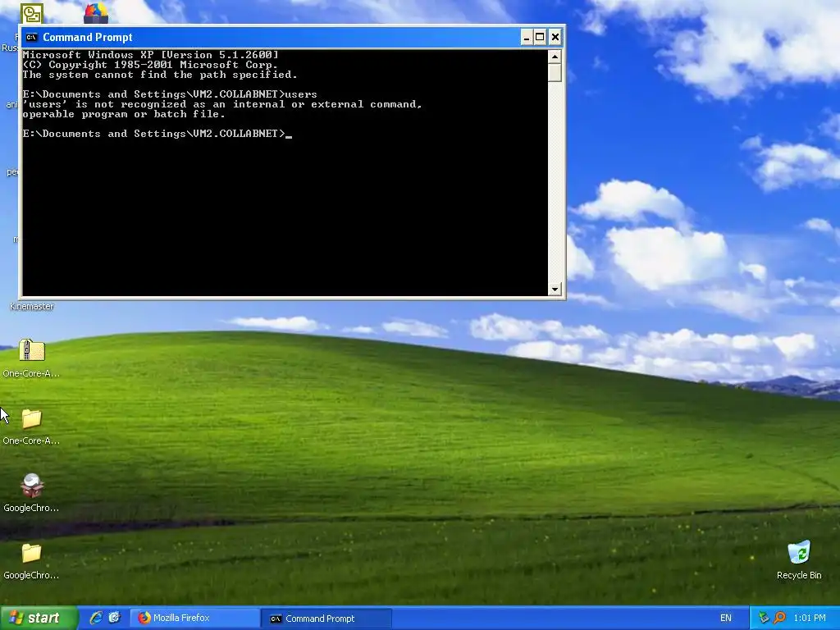This screenshot has width=840, height=630.
Task: Open the Recycle Bin desktop icon
Action: (x=799, y=553)
